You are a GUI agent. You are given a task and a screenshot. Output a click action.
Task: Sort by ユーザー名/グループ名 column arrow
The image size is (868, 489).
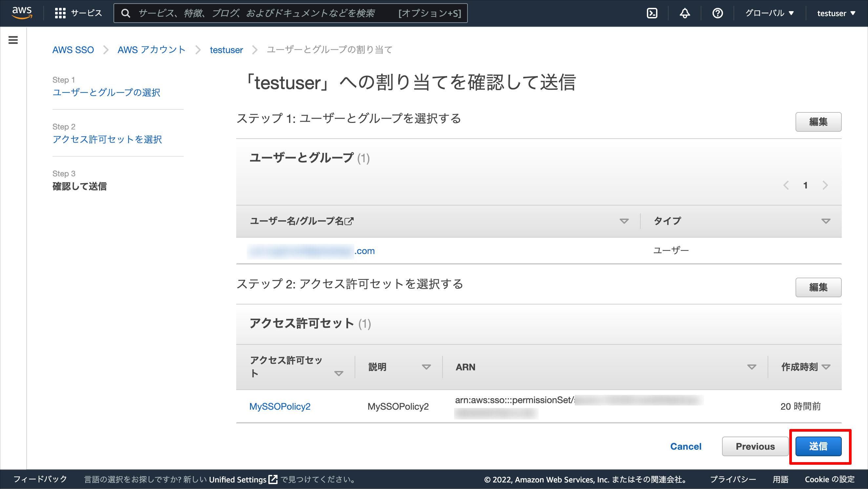point(624,221)
